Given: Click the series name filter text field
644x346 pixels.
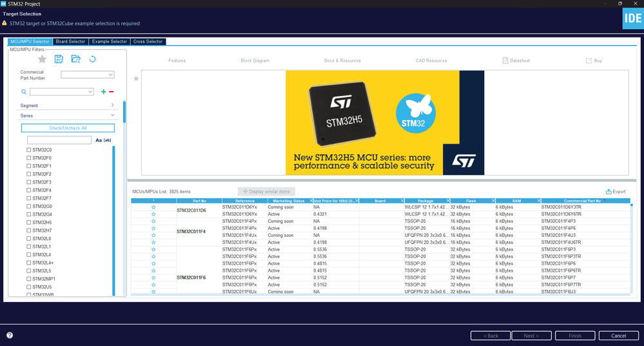Looking at the screenshot, I should [x=59, y=140].
